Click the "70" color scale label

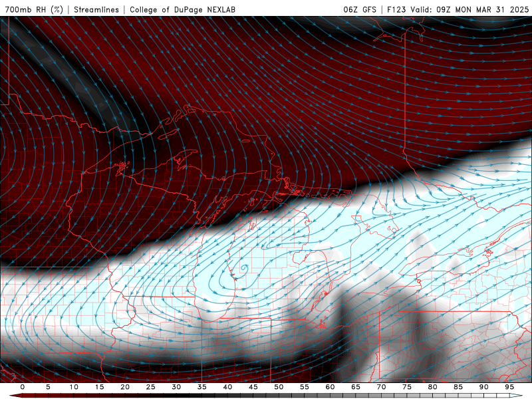pyautogui.click(x=381, y=387)
